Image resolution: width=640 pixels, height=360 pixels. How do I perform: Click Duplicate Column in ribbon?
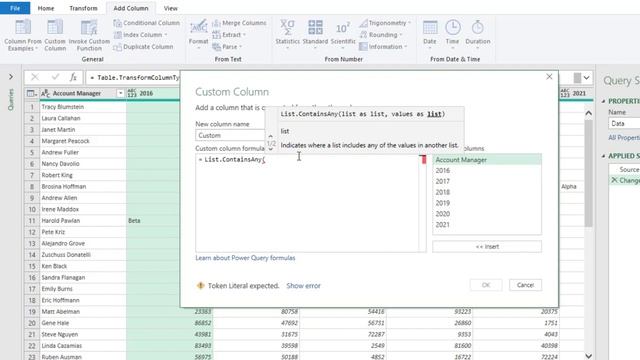pos(143,47)
